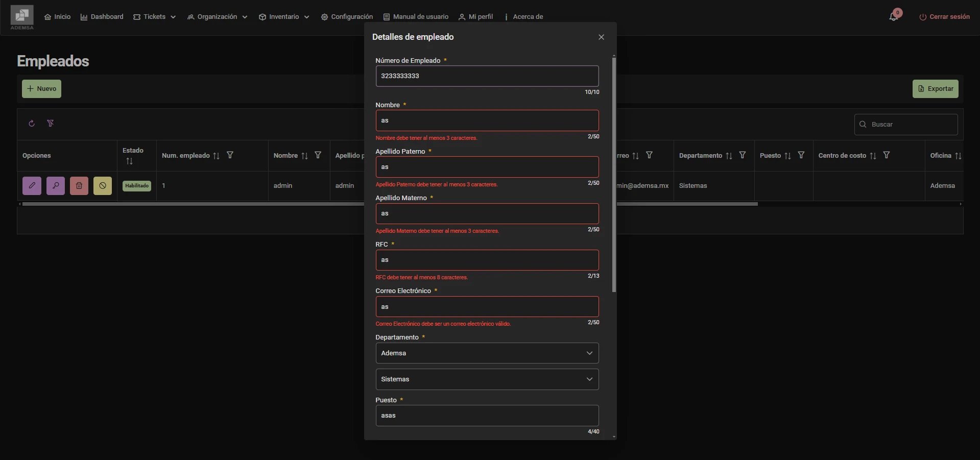This screenshot has height=460, width=980.
Task: Filter the Nombre column
Action: [318, 155]
